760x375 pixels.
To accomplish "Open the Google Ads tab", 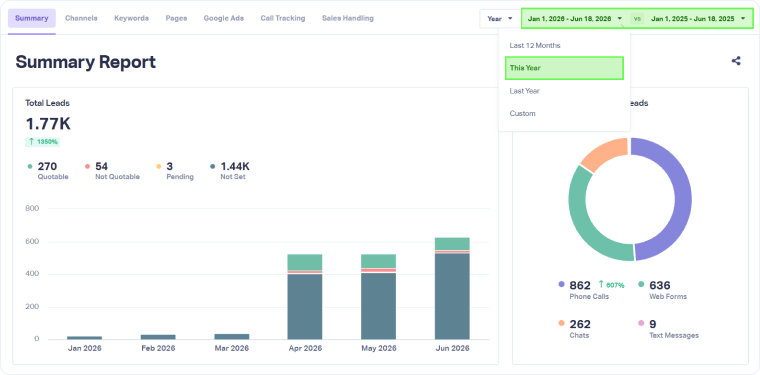I will point(223,18).
